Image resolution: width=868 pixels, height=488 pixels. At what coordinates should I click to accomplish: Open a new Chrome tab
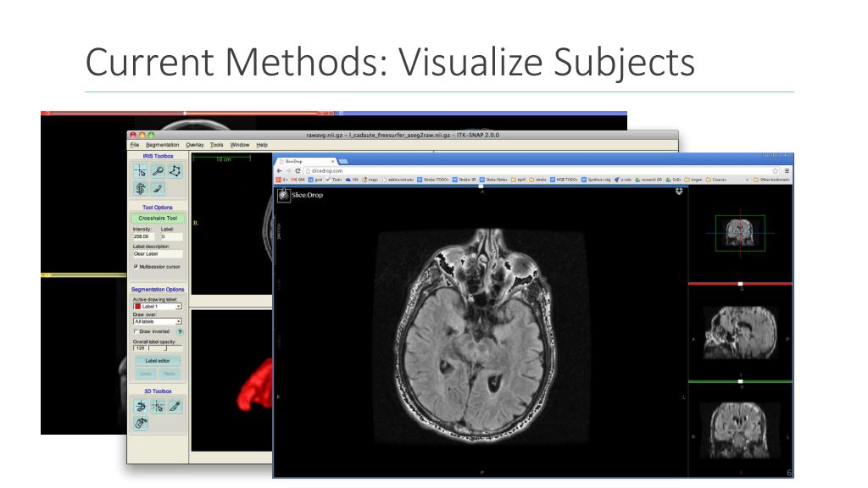[343, 162]
